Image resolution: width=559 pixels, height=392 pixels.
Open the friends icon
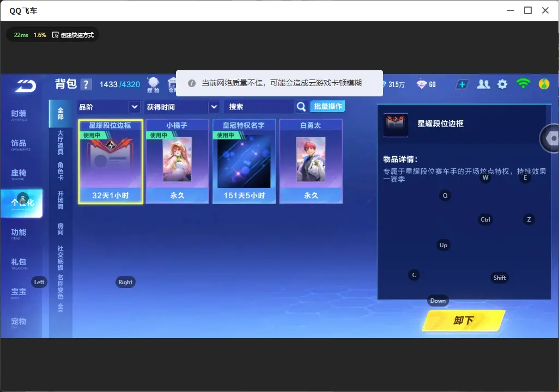(x=483, y=84)
